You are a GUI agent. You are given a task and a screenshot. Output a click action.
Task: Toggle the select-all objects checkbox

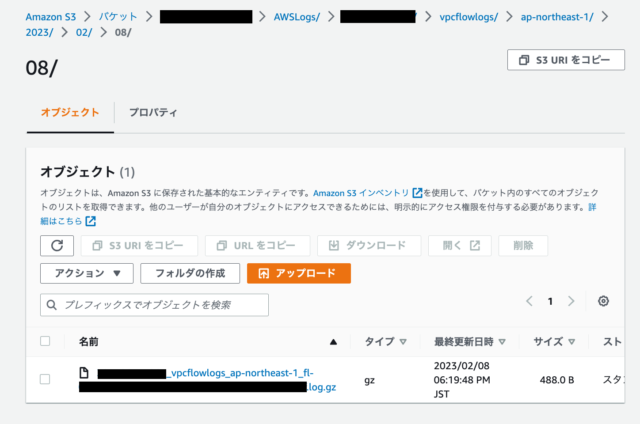click(45, 341)
